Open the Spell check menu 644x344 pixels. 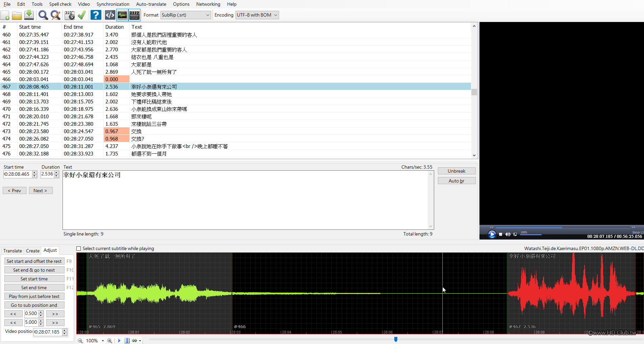(x=60, y=4)
